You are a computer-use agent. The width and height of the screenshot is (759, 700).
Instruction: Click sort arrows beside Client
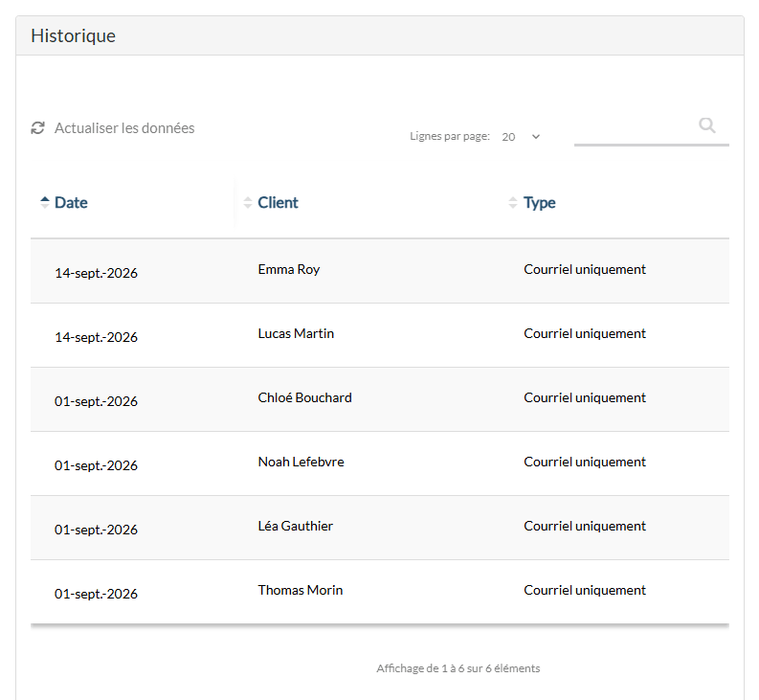(x=248, y=202)
